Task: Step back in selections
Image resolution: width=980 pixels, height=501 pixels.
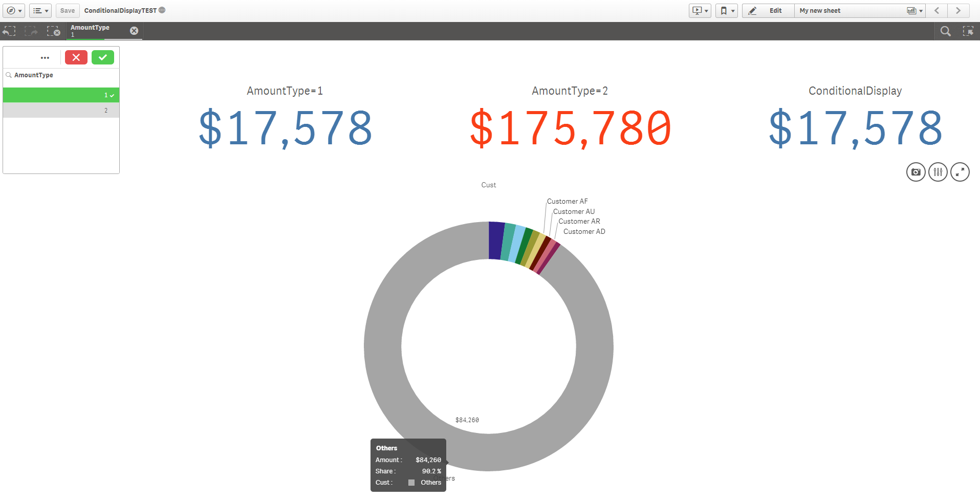Action: click(9, 31)
